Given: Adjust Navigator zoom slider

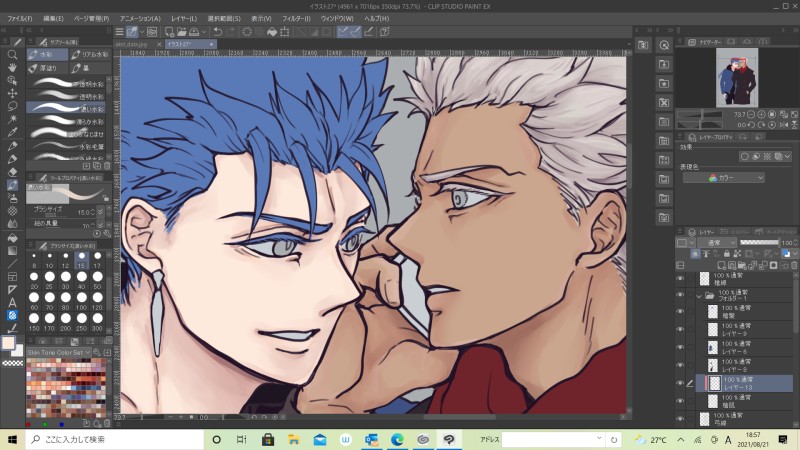Looking at the screenshot, I should pyautogui.click(x=701, y=114).
